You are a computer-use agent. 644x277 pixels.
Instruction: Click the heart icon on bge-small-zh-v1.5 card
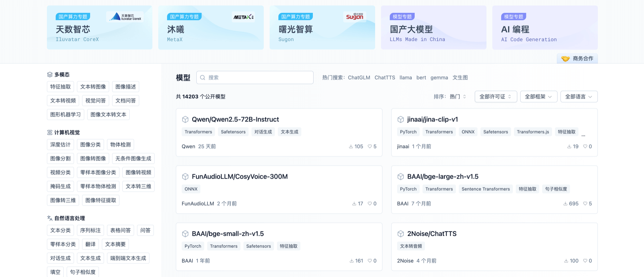coord(370,261)
